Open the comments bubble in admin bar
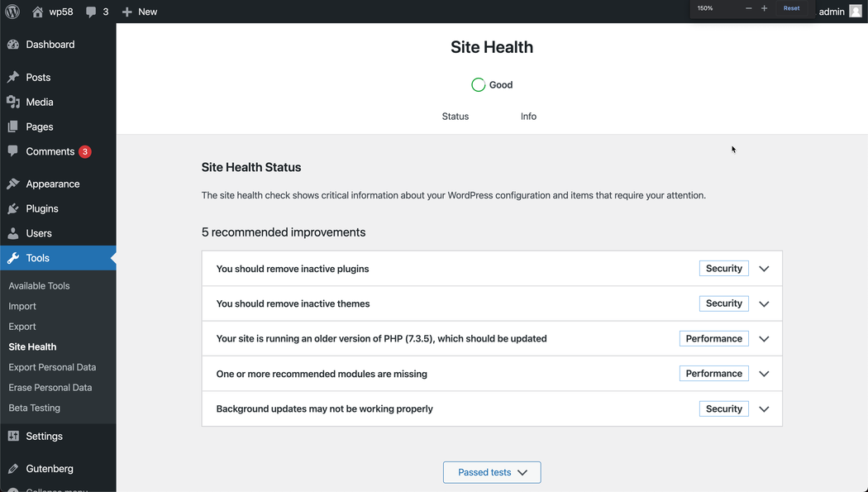The height and width of the screenshot is (492, 868). [x=91, y=12]
